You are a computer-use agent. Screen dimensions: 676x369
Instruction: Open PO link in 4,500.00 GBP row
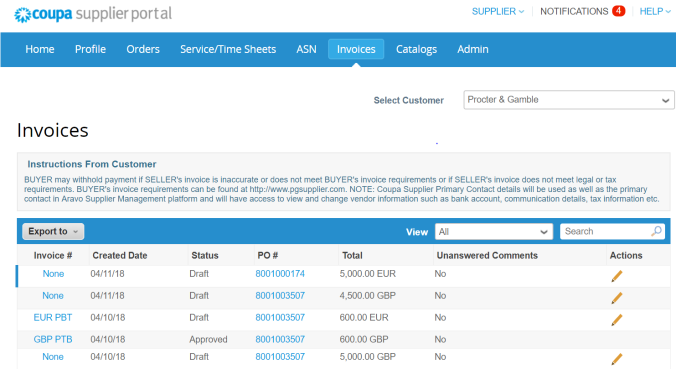pos(280,296)
